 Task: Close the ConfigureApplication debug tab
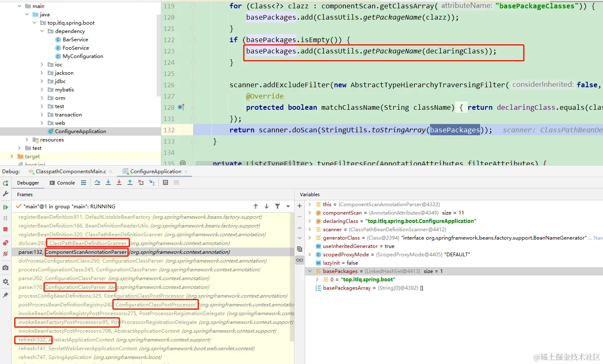point(186,172)
